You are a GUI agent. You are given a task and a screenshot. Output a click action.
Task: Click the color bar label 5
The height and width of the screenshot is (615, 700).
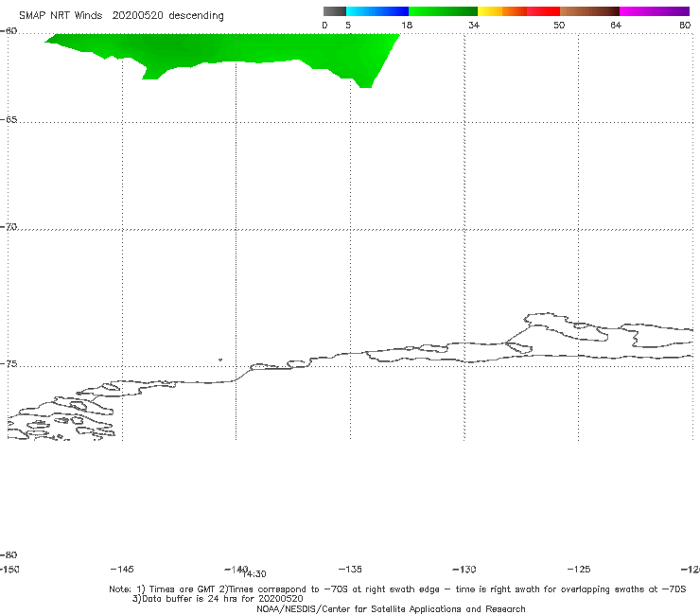(x=348, y=26)
